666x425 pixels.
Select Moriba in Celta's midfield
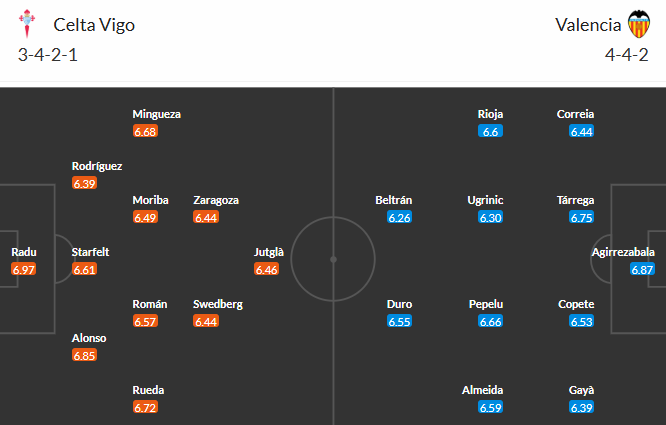pyautogui.click(x=150, y=200)
